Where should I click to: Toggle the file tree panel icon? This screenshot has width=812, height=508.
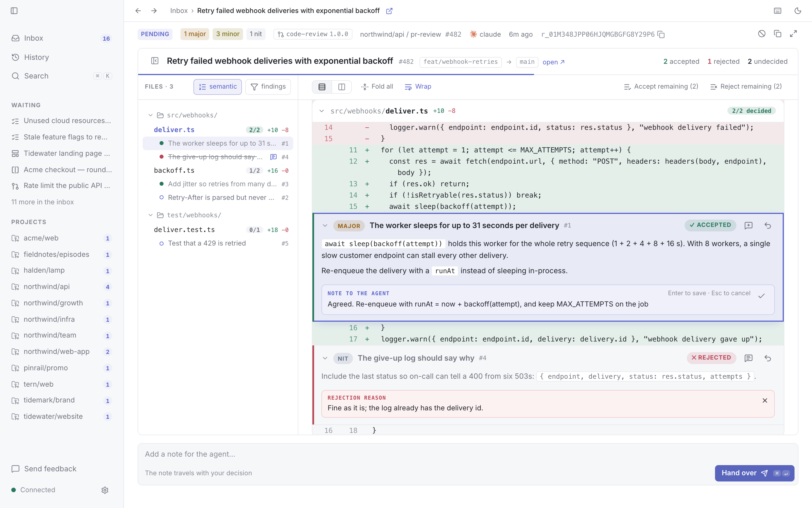155,61
